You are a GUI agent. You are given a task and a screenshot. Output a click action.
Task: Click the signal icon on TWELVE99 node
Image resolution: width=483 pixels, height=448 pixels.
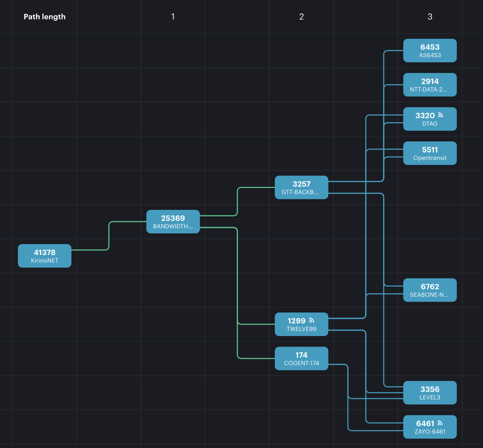click(312, 320)
